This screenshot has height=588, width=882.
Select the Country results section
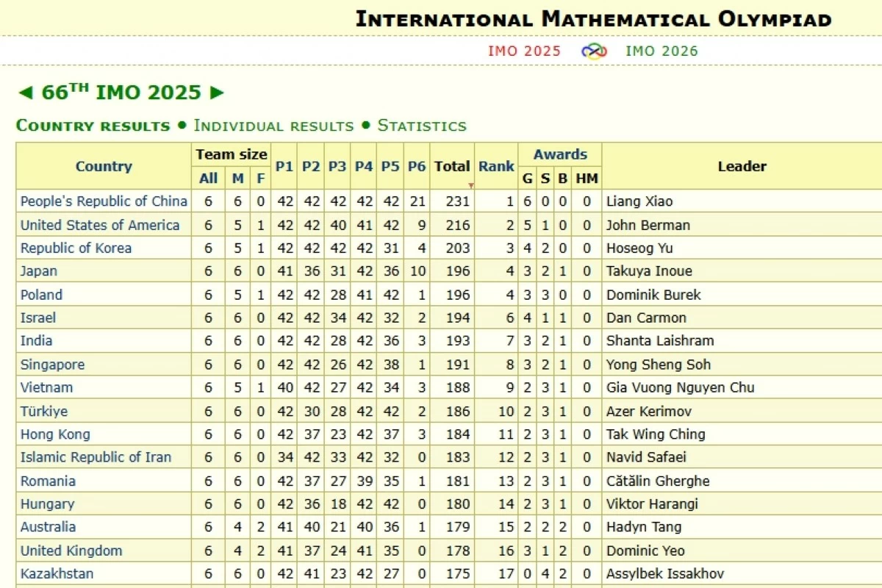[93, 125]
